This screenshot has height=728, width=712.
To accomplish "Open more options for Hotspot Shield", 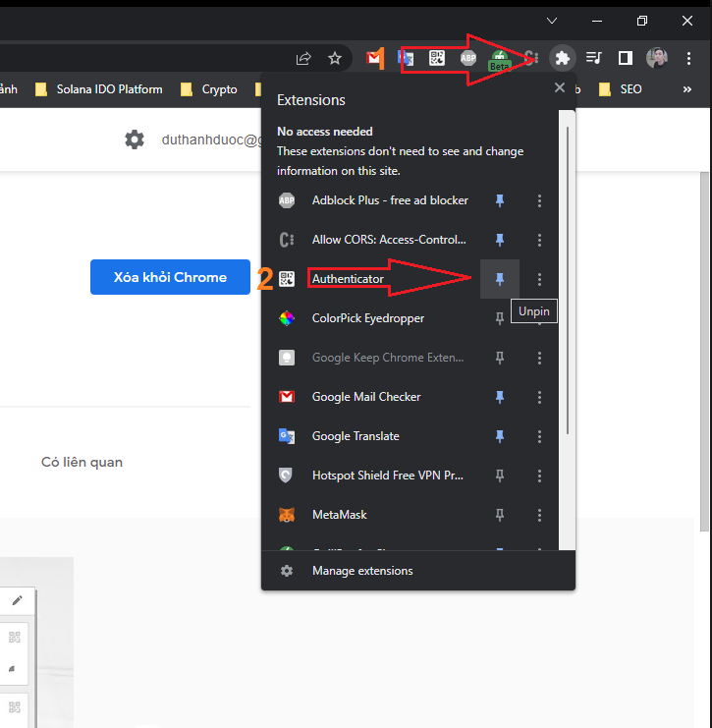I will tap(539, 476).
